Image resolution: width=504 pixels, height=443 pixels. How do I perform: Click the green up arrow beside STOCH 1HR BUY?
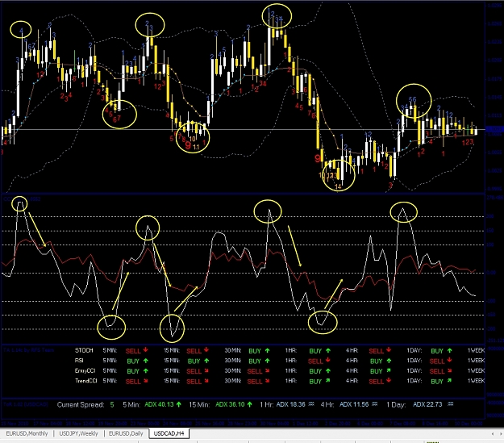pyautogui.click(x=328, y=351)
